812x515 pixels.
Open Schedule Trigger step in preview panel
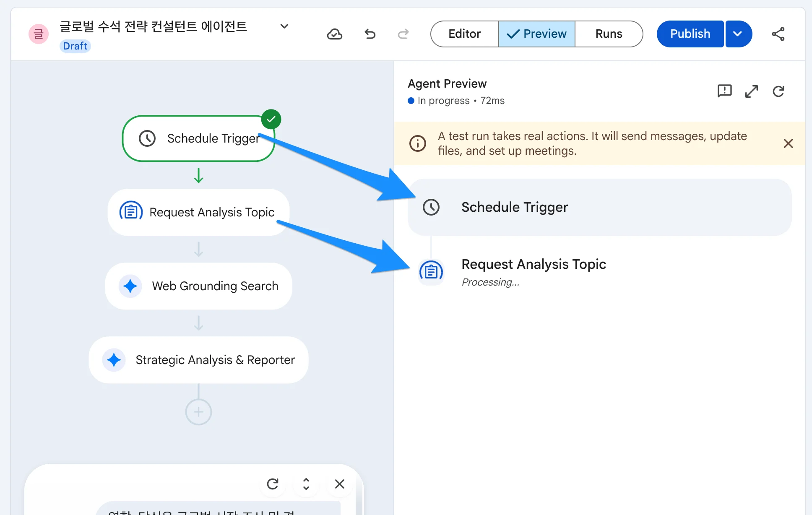tap(599, 207)
